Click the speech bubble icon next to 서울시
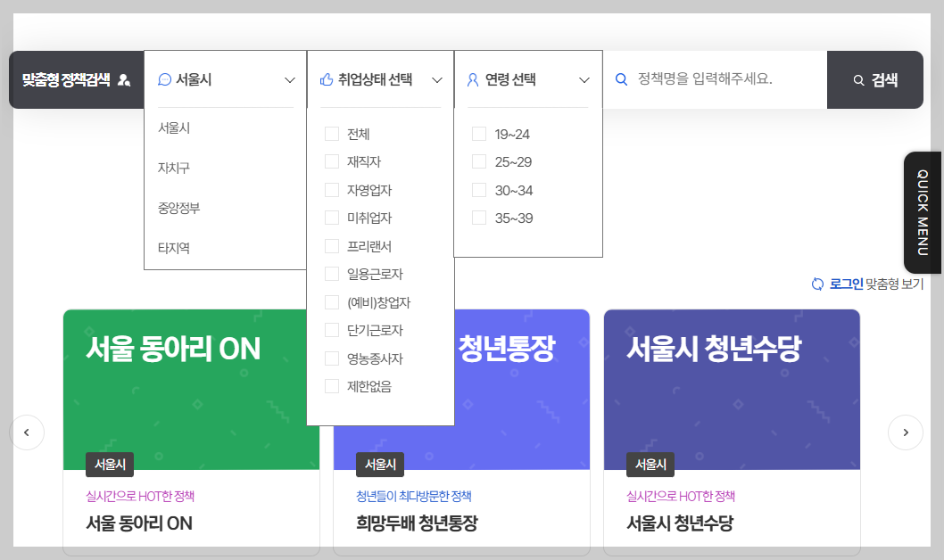 click(164, 79)
